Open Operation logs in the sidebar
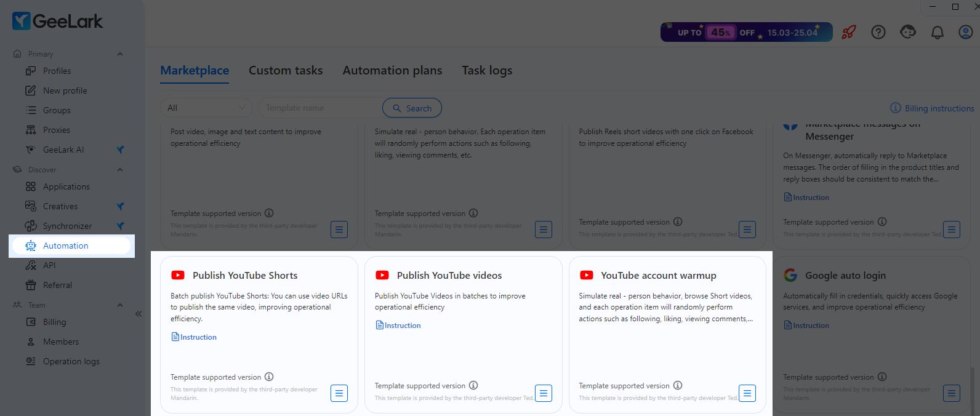This screenshot has width=980, height=416. pos(71,361)
